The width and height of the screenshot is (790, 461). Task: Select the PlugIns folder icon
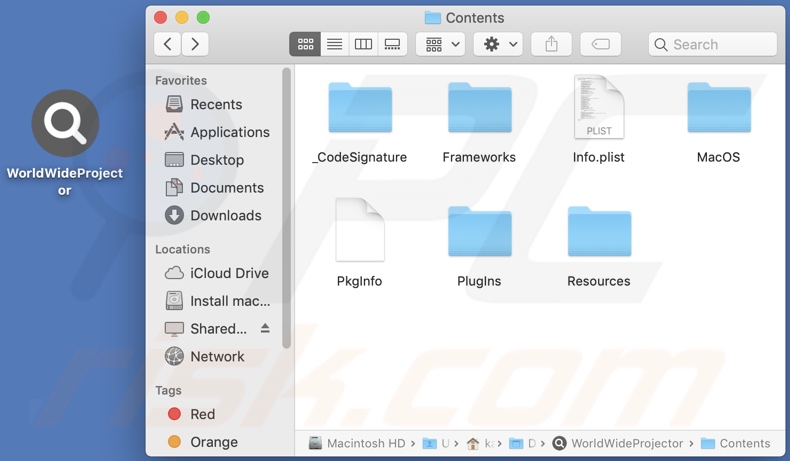tap(480, 231)
